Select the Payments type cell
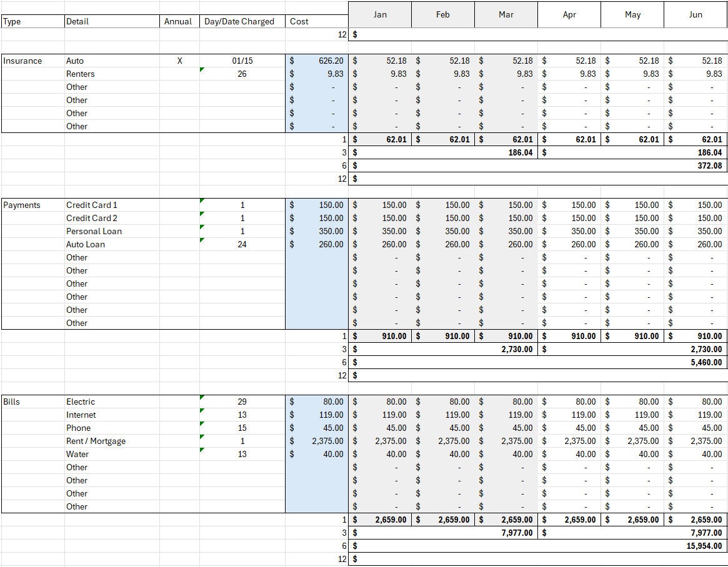This screenshot has width=728, height=567. click(x=33, y=205)
